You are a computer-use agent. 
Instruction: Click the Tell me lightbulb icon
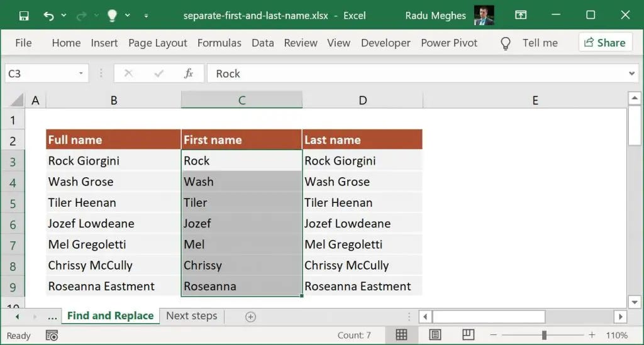(x=506, y=43)
